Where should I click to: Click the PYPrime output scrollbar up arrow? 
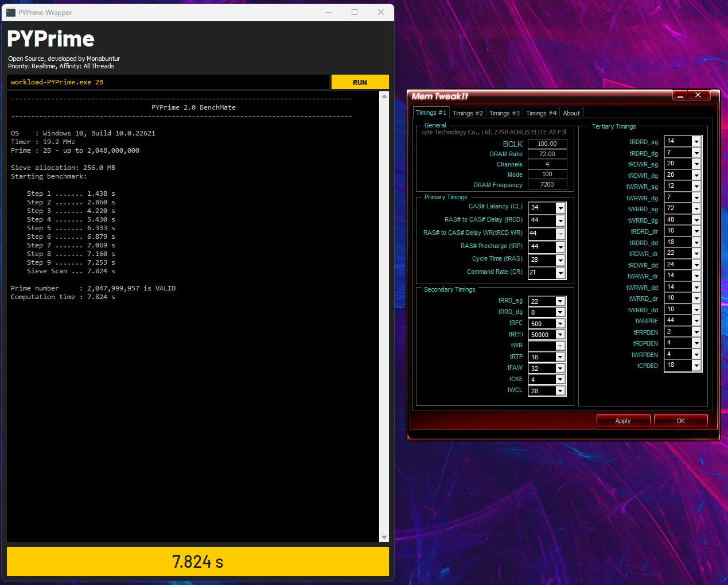[x=384, y=96]
